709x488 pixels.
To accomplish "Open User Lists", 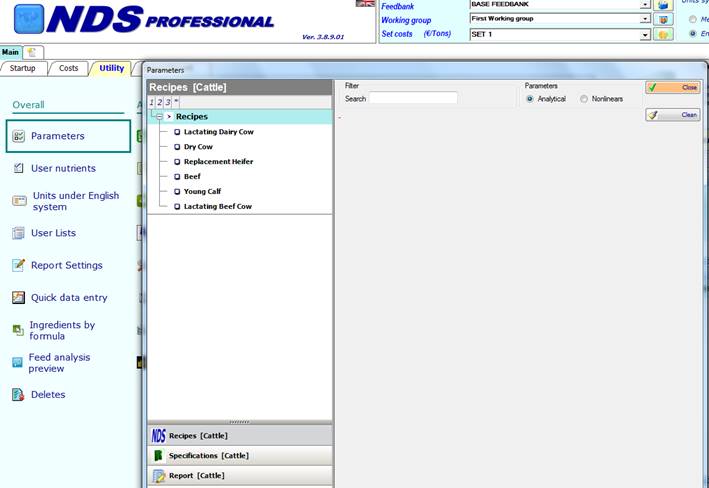I will 53,233.
